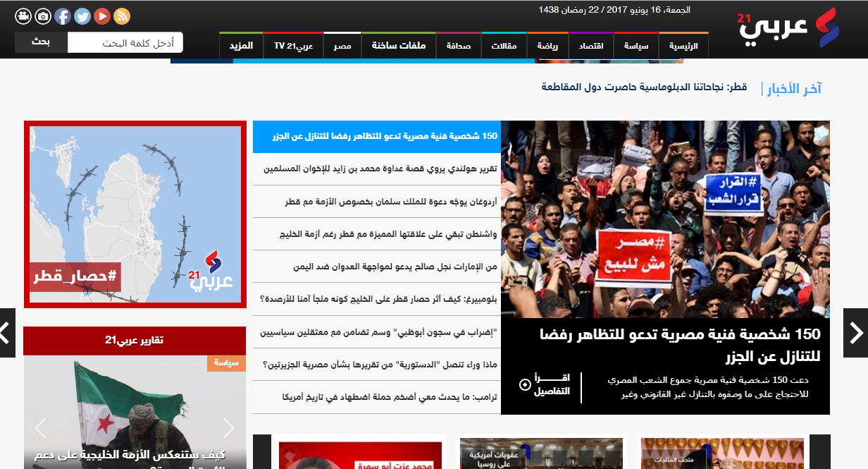Open the video gallery camcorder icon
This screenshot has height=469, width=868.
[x=23, y=16]
